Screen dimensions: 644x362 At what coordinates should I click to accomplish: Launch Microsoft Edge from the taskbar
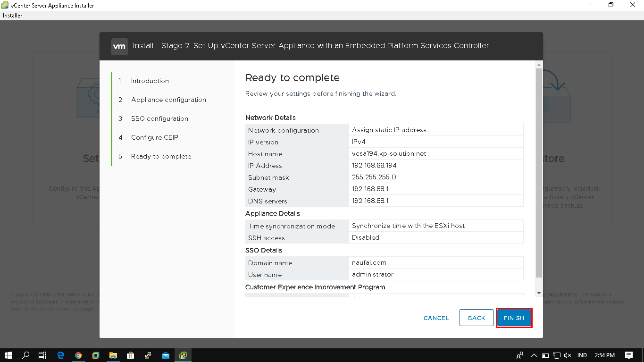[61, 355]
